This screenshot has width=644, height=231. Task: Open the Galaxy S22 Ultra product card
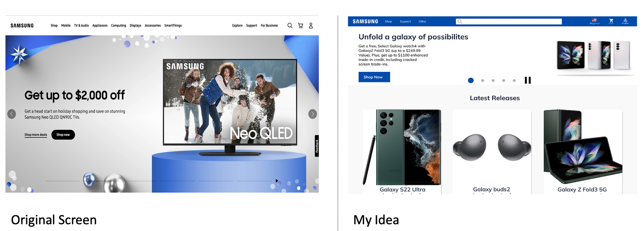402,152
